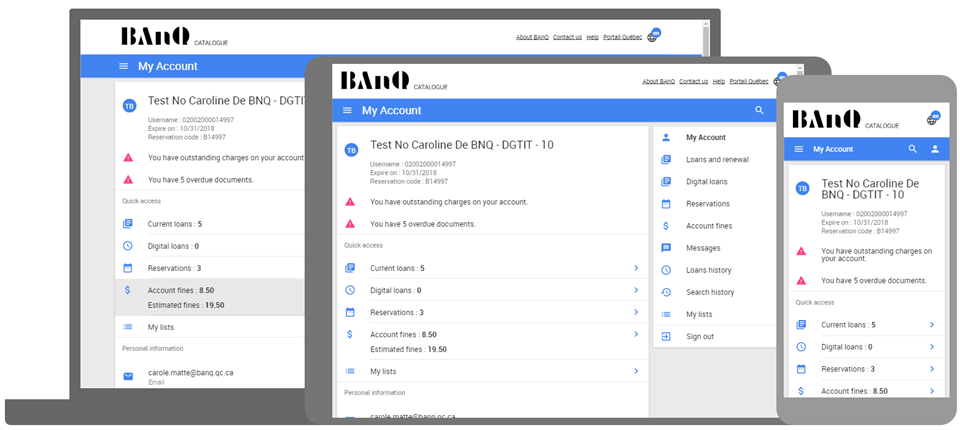The height and width of the screenshot is (430, 960).
Task: Click outstanding charges warning icon on tablet
Action: tap(350, 202)
